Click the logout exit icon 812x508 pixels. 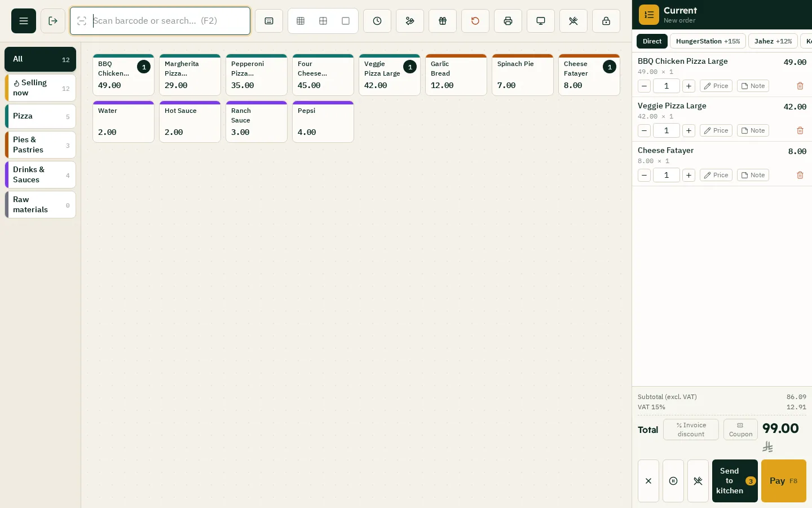click(53, 21)
